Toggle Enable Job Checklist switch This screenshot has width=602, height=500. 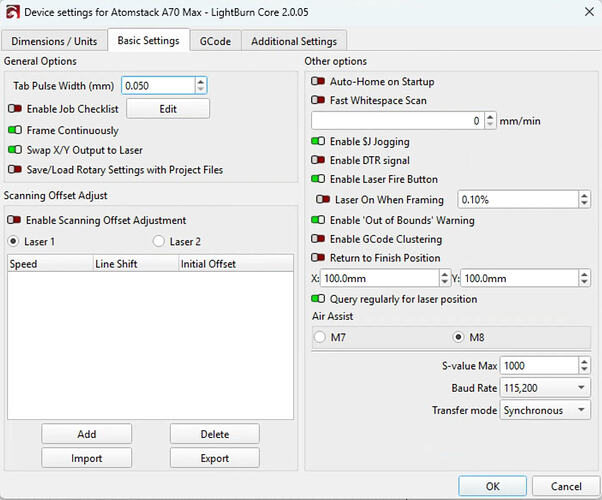coord(15,109)
